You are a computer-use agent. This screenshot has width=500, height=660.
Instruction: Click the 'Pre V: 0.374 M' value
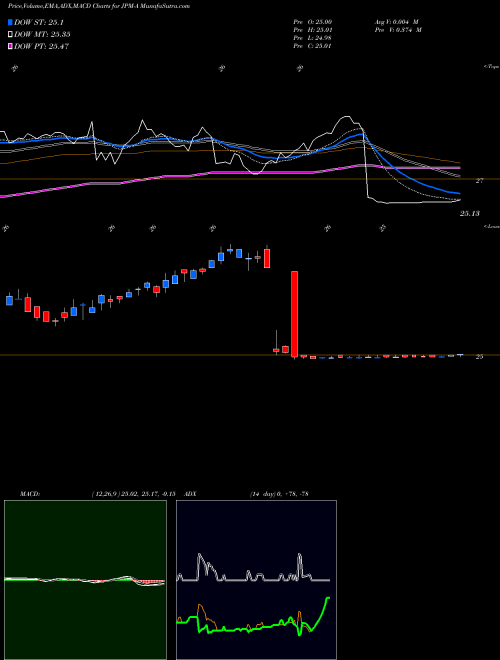pyautogui.click(x=398, y=29)
